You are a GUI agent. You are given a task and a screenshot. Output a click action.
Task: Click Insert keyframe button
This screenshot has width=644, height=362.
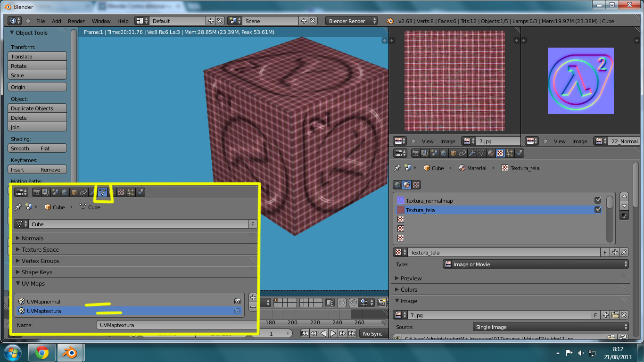[23, 170]
